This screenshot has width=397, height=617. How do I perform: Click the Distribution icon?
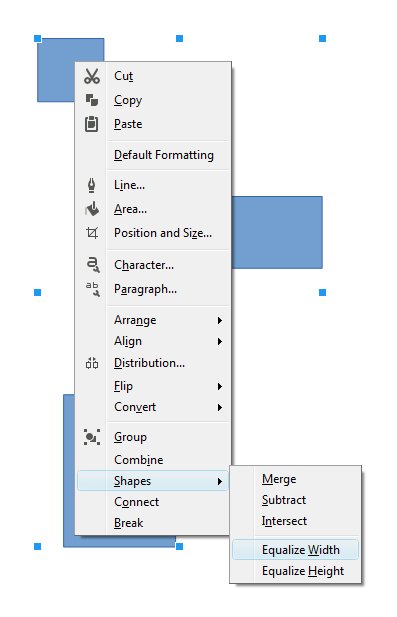[x=92, y=363]
